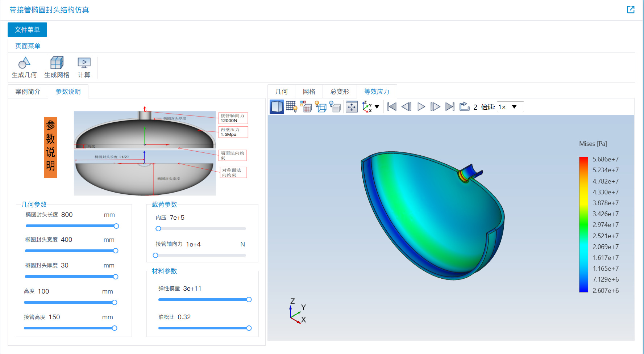Open the 等效应力 result tab

click(x=377, y=92)
